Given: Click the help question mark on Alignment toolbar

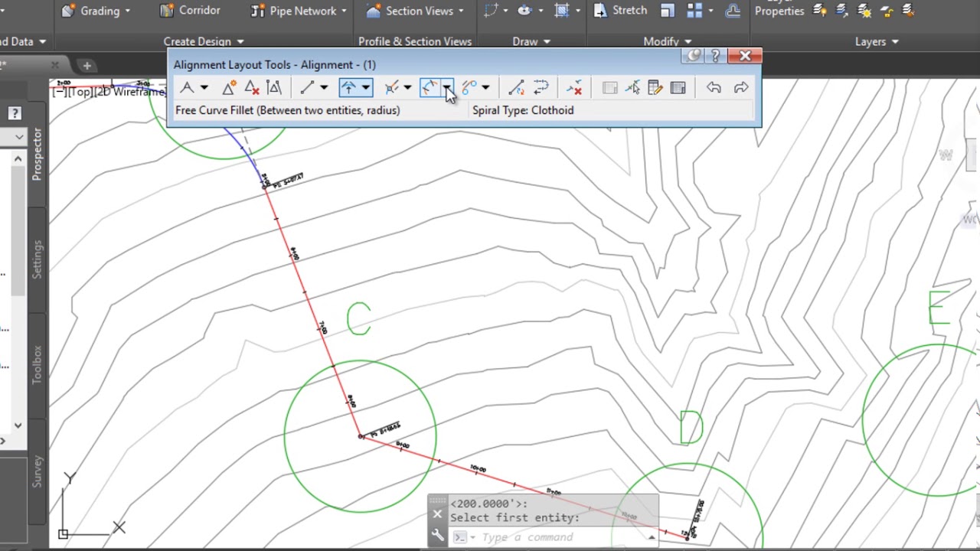Looking at the screenshot, I should [x=715, y=56].
